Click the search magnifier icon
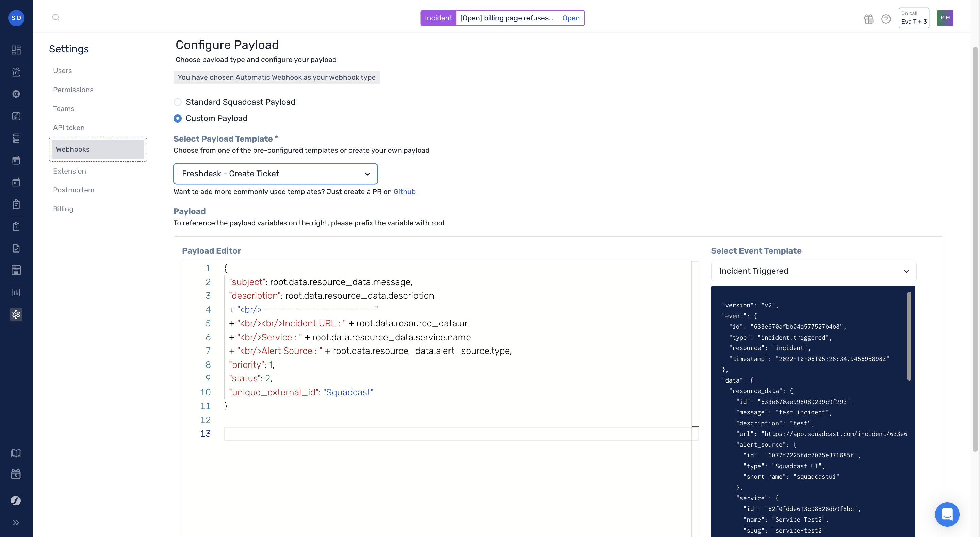Image resolution: width=980 pixels, height=537 pixels. click(x=55, y=17)
